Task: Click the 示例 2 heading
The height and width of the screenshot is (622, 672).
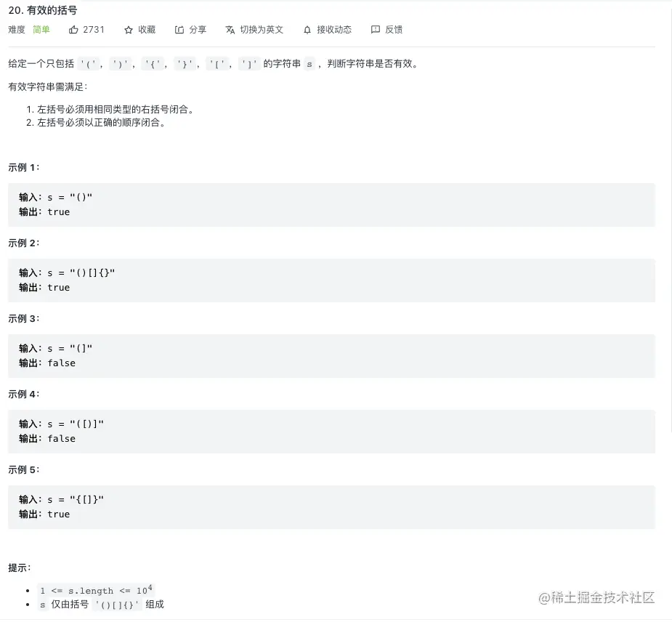Action: point(23,243)
